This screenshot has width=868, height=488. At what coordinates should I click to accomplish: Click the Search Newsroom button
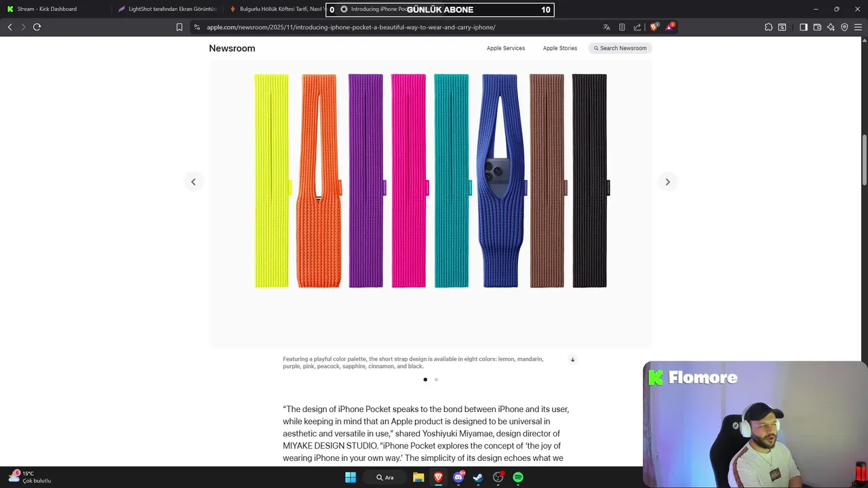point(620,48)
